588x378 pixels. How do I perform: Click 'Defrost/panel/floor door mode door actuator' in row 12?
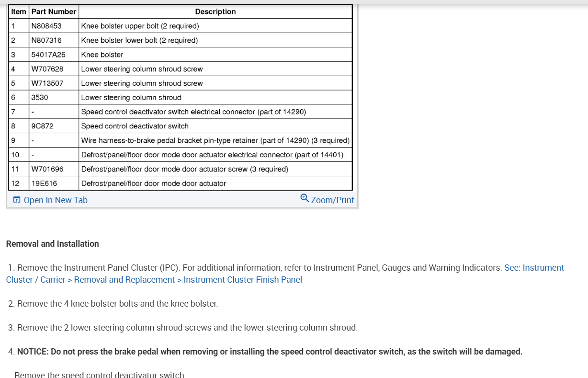[x=154, y=183]
